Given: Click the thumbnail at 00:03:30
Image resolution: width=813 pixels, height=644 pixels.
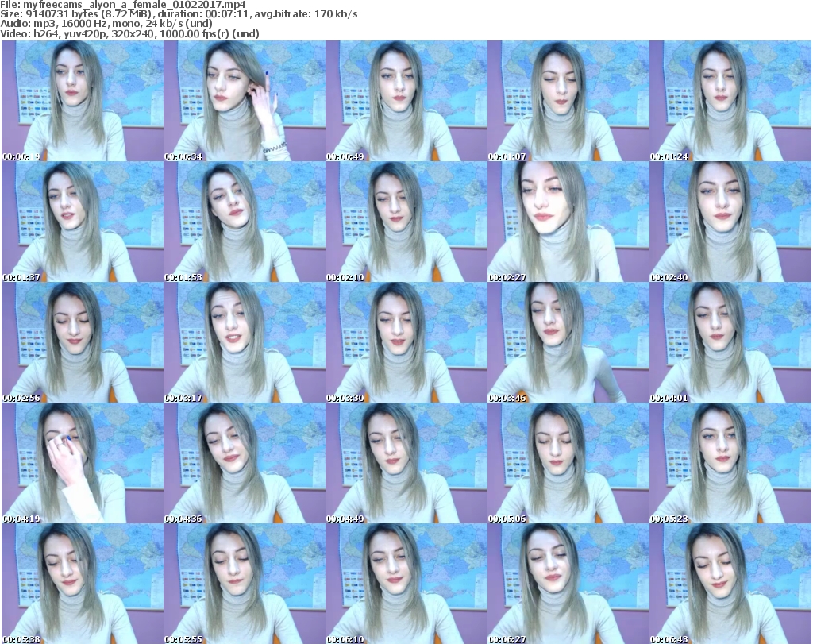Looking at the screenshot, I should (x=406, y=343).
